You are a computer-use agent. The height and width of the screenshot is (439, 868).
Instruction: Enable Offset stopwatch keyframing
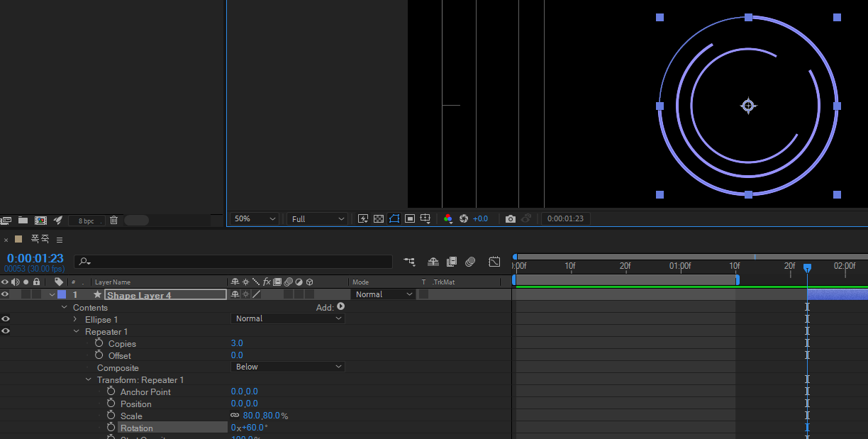pos(99,355)
